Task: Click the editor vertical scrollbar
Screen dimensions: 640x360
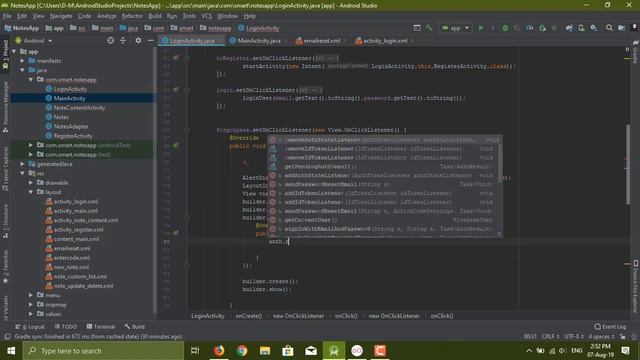Action: click(x=627, y=164)
